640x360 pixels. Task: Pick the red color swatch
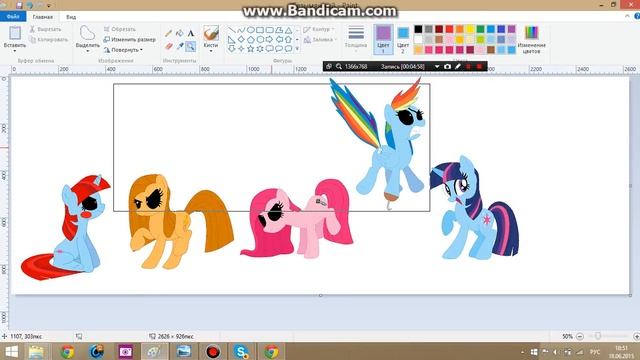point(449,29)
